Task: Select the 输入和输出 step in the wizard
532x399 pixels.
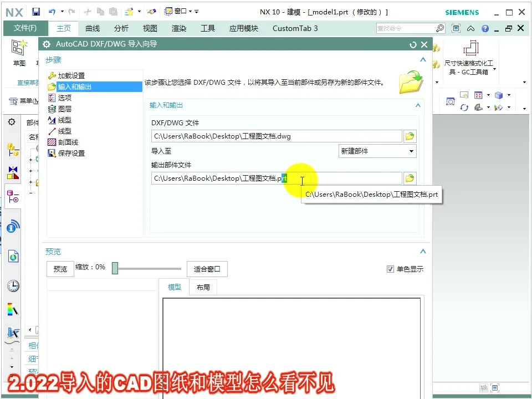Action: point(75,86)
